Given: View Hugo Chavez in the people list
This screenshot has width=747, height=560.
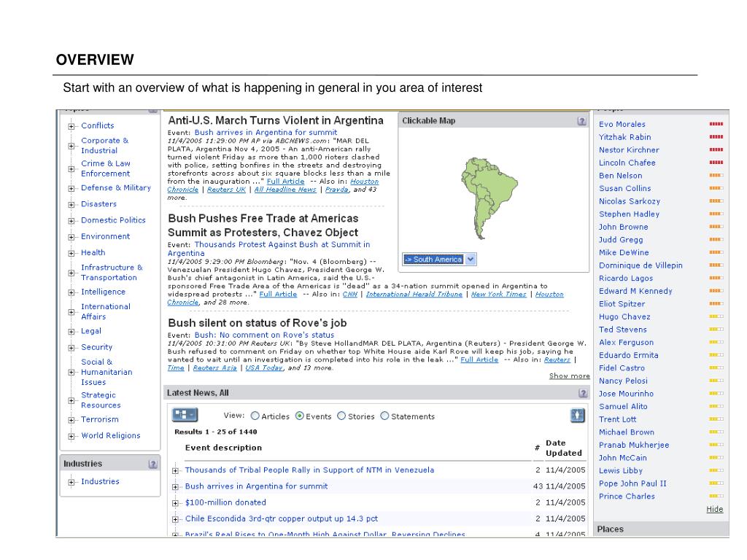Looking at the screenshot, I should pos(624,316).
